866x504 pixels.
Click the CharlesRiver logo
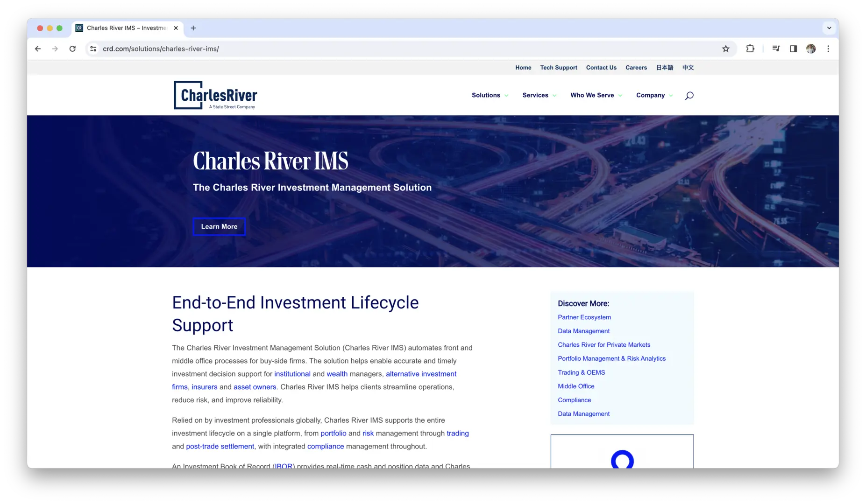pos(215,95)
